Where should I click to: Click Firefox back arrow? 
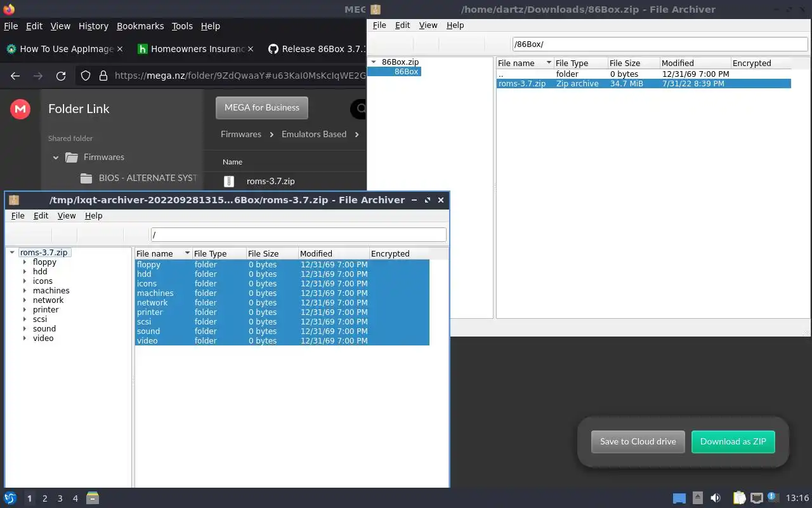point(15,76)
